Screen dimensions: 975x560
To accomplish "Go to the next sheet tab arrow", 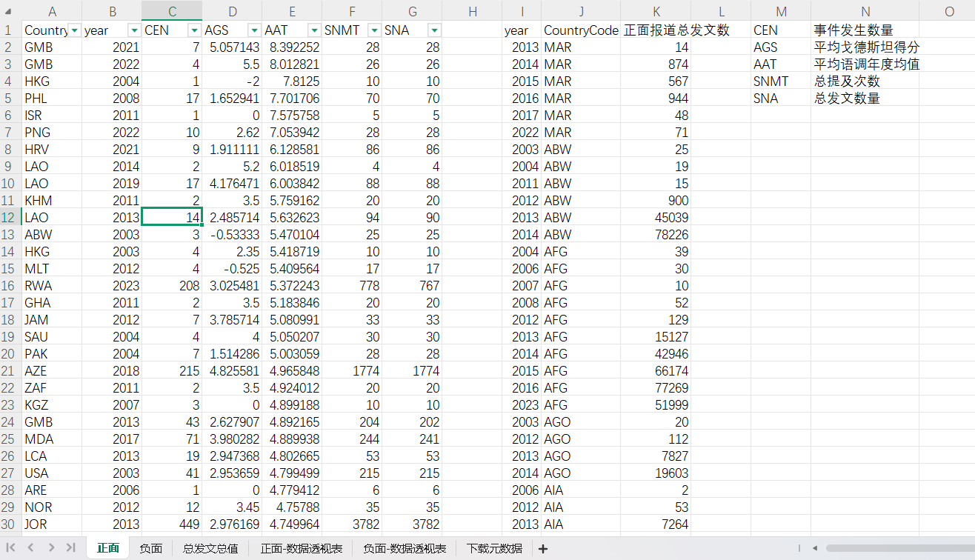I will point(51,547).
